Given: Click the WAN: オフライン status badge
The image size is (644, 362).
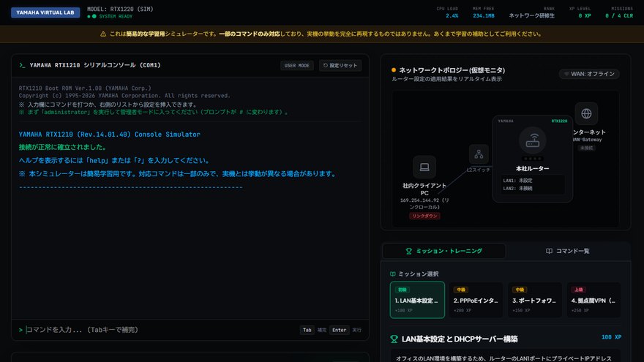Looking at the screenshot, I should coord(589,74).
